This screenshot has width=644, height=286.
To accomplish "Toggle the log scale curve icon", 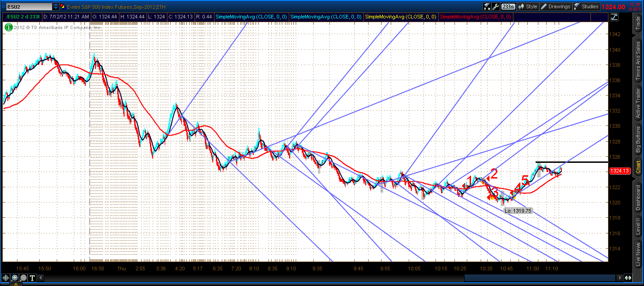I will [x=614, y=17].
